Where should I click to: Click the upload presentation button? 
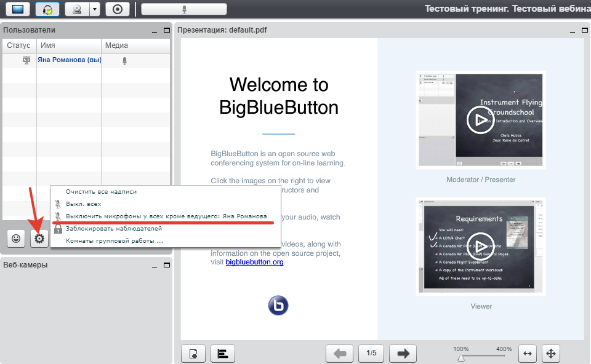(x=193, y=354)
